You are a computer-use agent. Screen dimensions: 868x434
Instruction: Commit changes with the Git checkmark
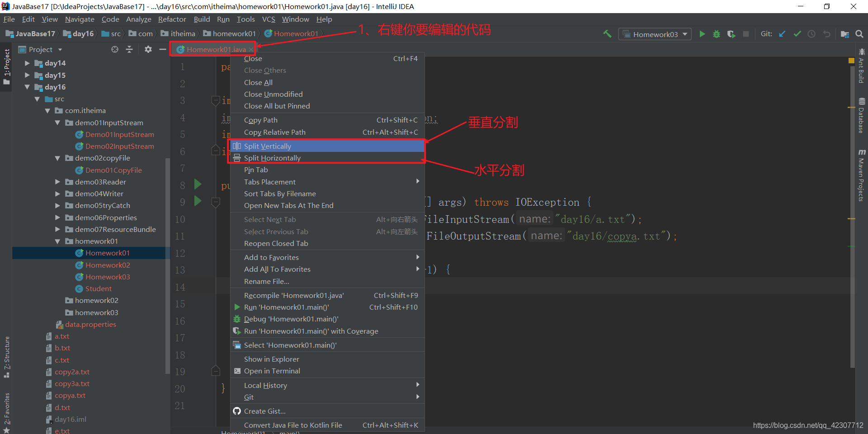tap(797, 34)
